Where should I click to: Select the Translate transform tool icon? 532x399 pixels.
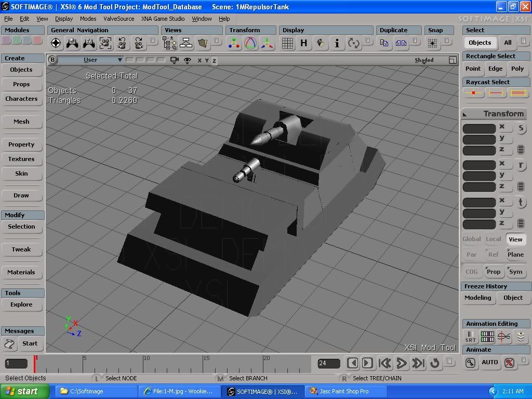268,43
